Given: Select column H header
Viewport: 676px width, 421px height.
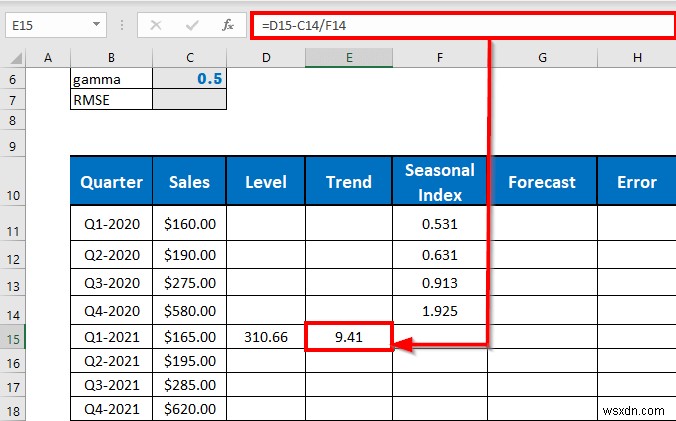Looking at the screenshot, I should point(637,57).
